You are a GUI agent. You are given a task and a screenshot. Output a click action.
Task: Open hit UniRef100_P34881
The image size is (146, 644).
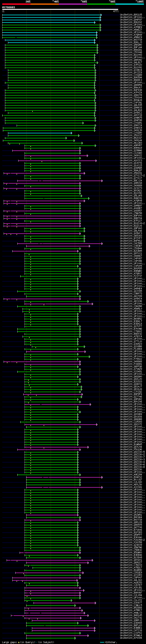tap(131, 364)
